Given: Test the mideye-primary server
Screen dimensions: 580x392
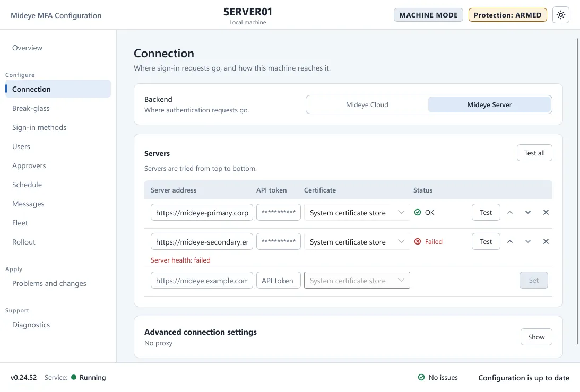Looking at the screenshot, I should (486, 212).
